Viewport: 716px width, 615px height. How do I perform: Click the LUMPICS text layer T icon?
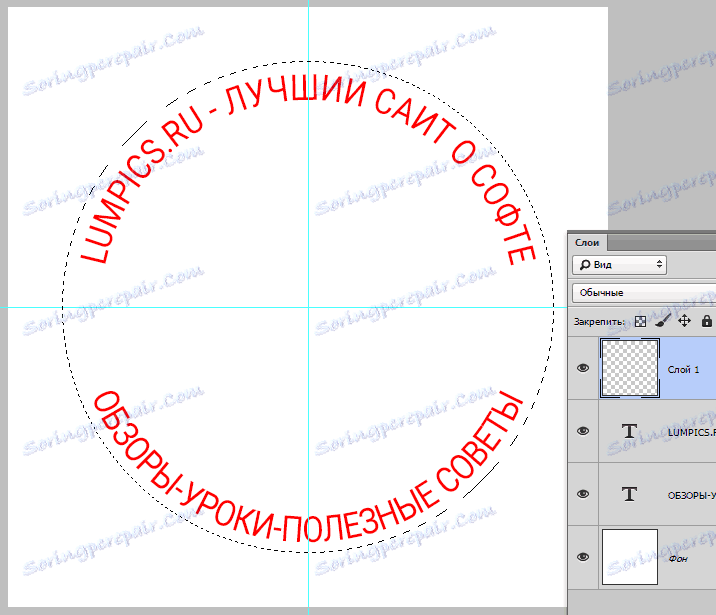(629, 431)
